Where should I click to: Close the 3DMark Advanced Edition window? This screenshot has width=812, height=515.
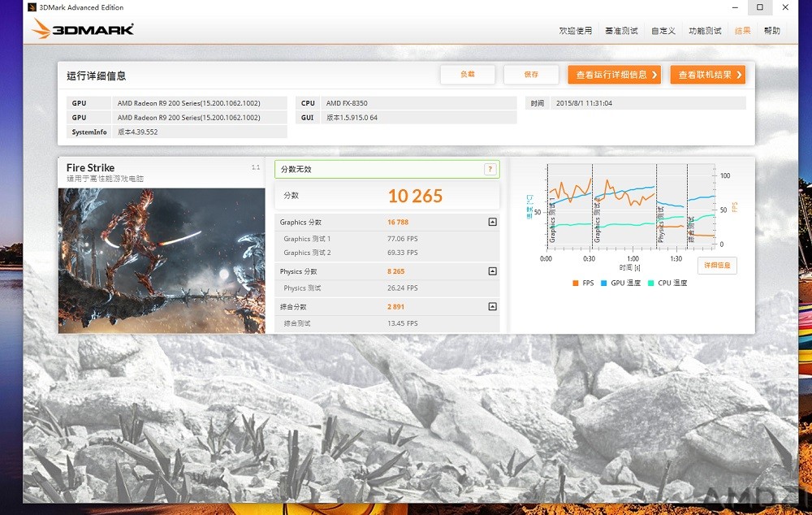[785, 7]
